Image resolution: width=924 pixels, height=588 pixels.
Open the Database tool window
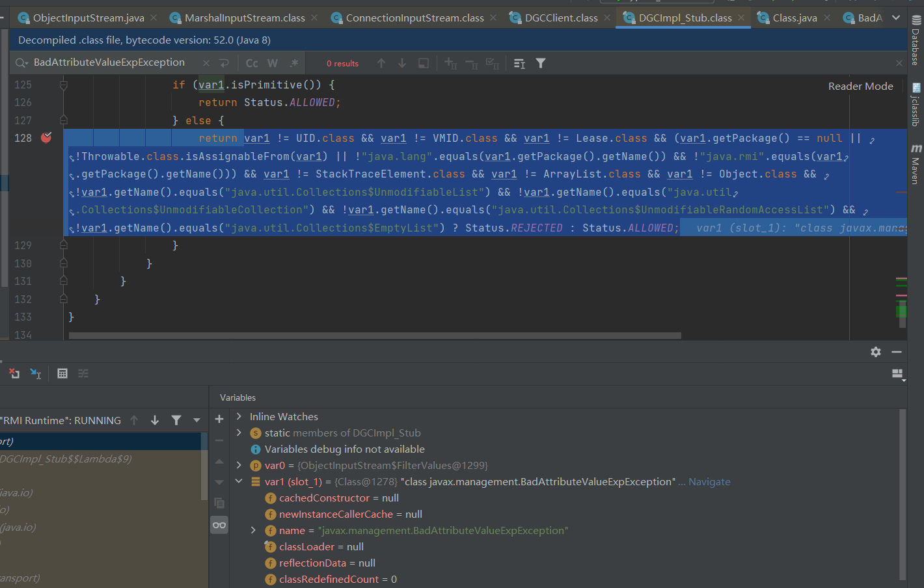(916, 40)
